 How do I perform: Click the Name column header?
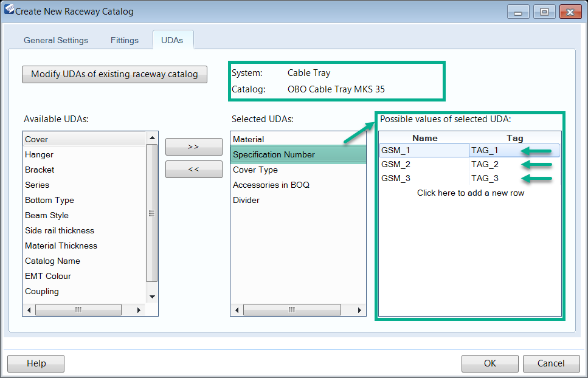click(424, 138)
